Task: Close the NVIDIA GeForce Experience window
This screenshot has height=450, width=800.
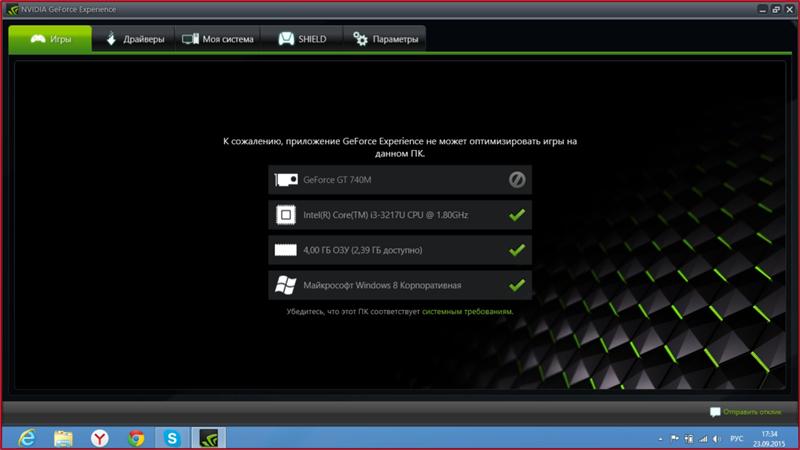Action: click(x=789, y=9)
